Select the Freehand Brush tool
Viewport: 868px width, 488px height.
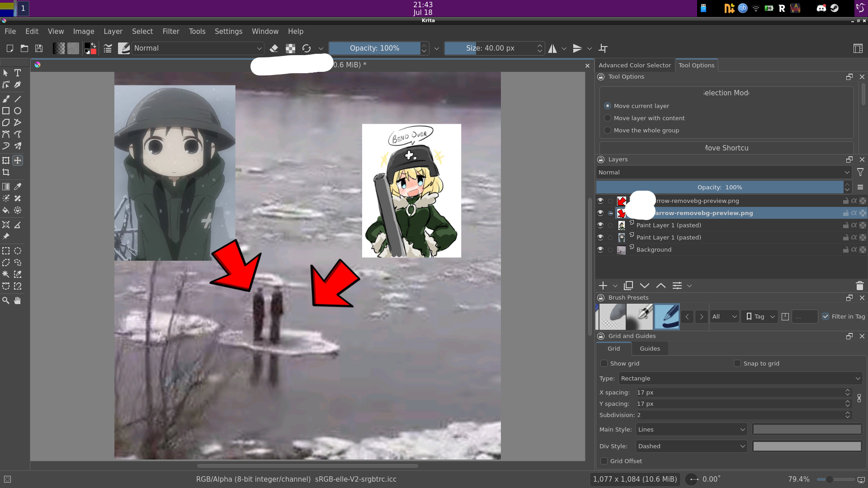[x=6, y=99]
